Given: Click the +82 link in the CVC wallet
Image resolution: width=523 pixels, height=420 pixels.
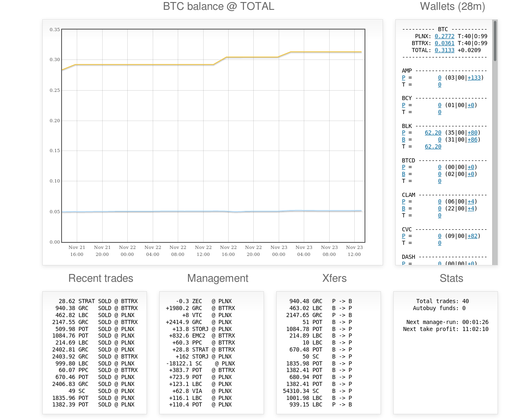Looking at the screenshot, I should [x=473, y=236].
